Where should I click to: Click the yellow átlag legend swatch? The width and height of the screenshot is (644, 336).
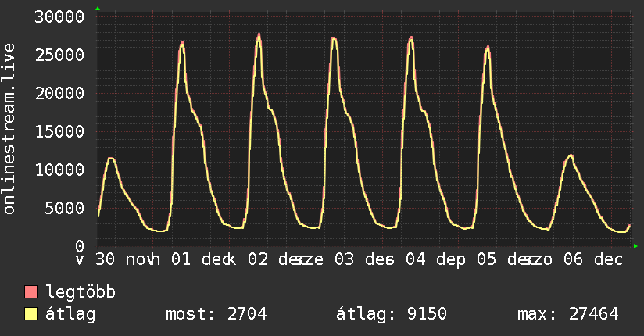point(30,314)
